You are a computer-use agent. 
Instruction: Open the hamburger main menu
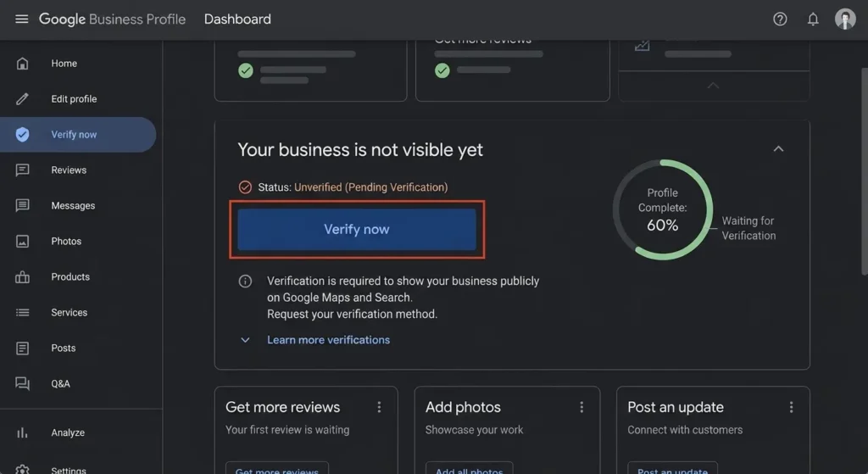coord(21,20)
